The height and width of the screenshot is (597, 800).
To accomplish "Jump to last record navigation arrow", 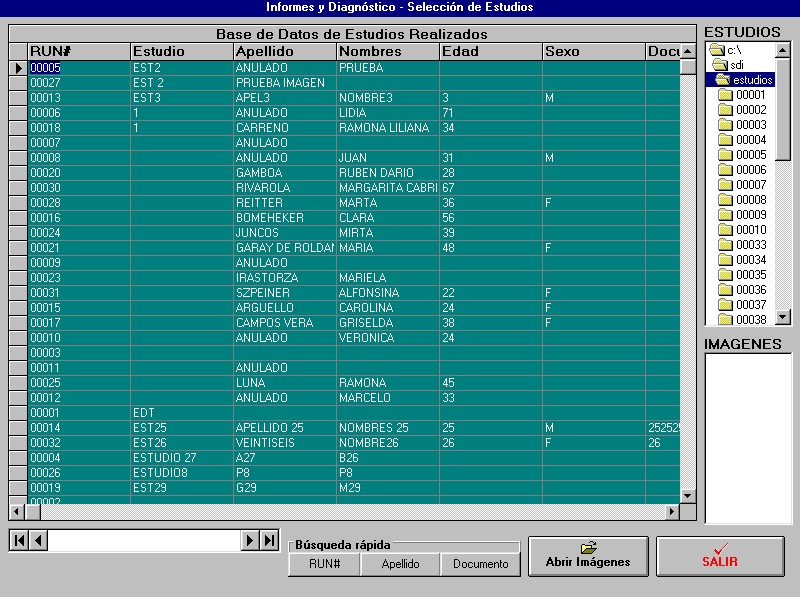I will (269, 540).
